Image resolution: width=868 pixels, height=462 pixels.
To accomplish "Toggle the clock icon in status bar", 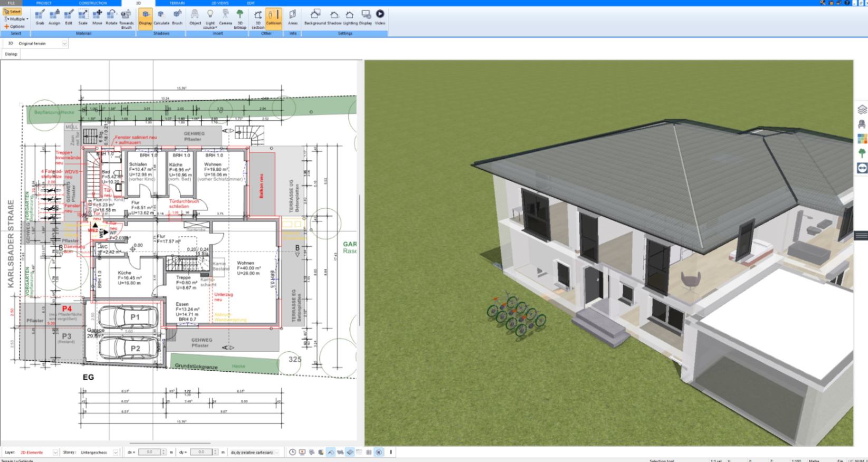I will point(292,453).
